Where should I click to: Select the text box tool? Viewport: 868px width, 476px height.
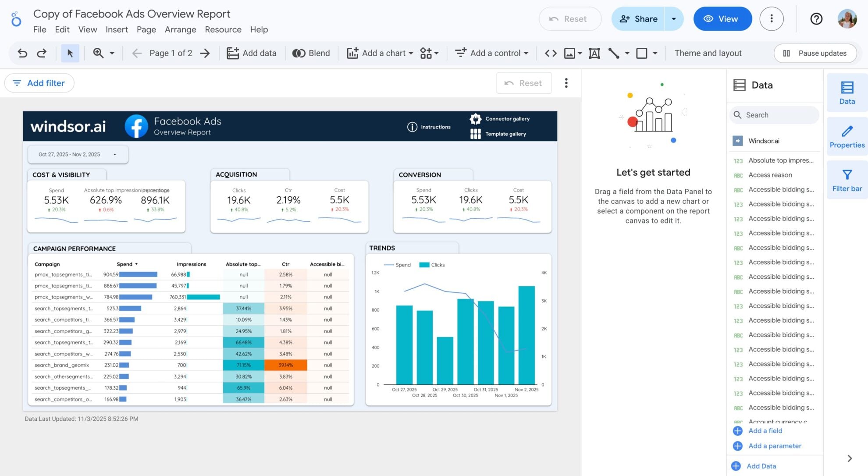click(594, 53)
